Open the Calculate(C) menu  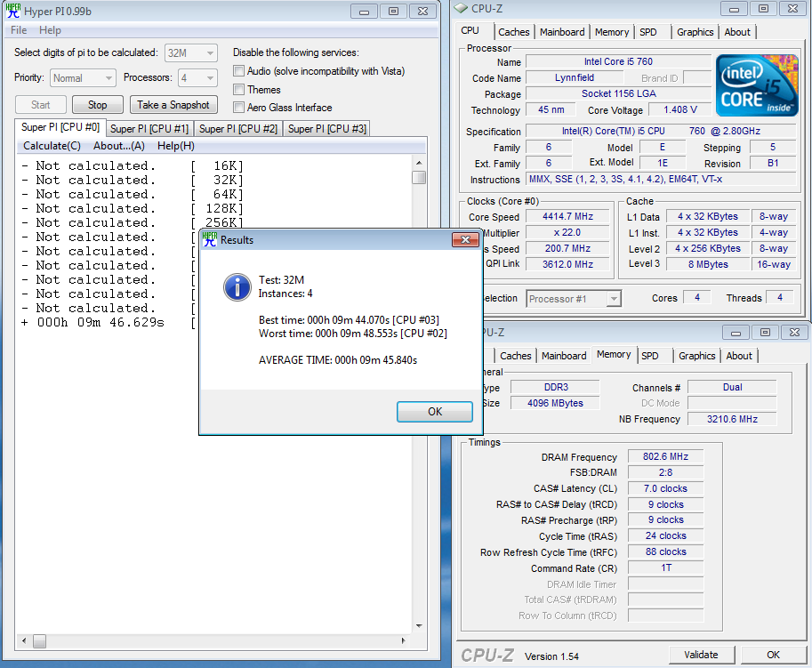click(52, 146)
